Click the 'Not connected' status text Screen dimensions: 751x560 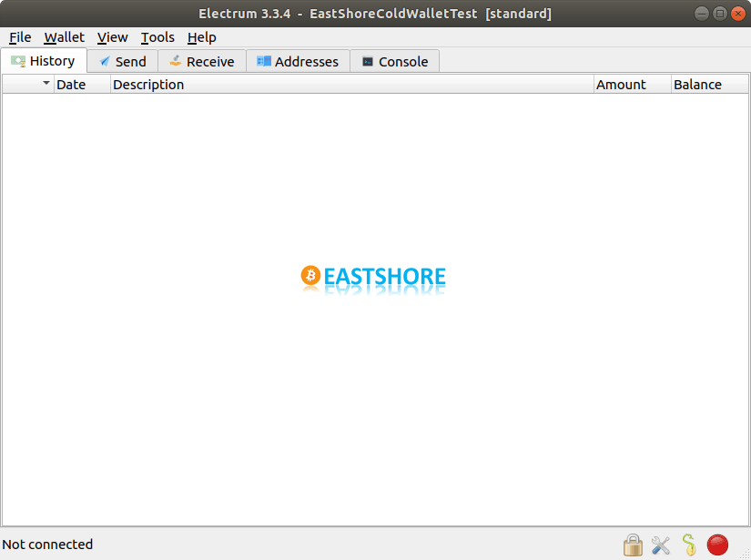coord(47,545)
